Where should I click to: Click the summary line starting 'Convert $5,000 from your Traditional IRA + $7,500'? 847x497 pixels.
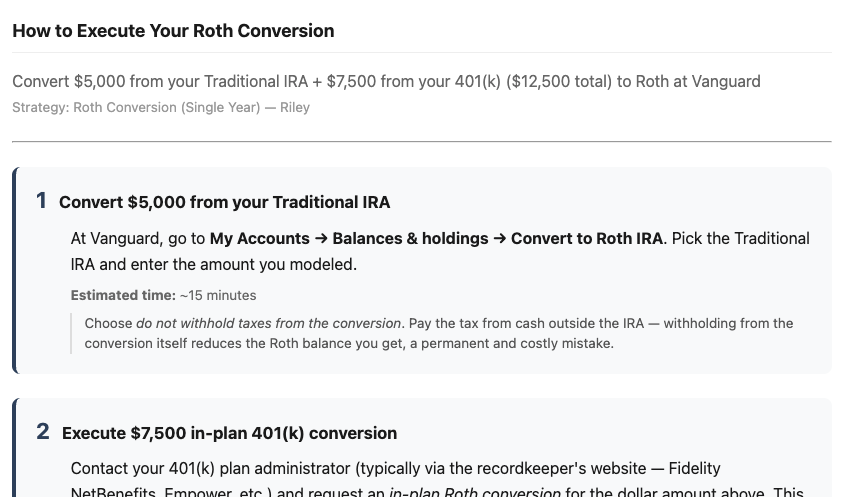[x=386, y=82]
